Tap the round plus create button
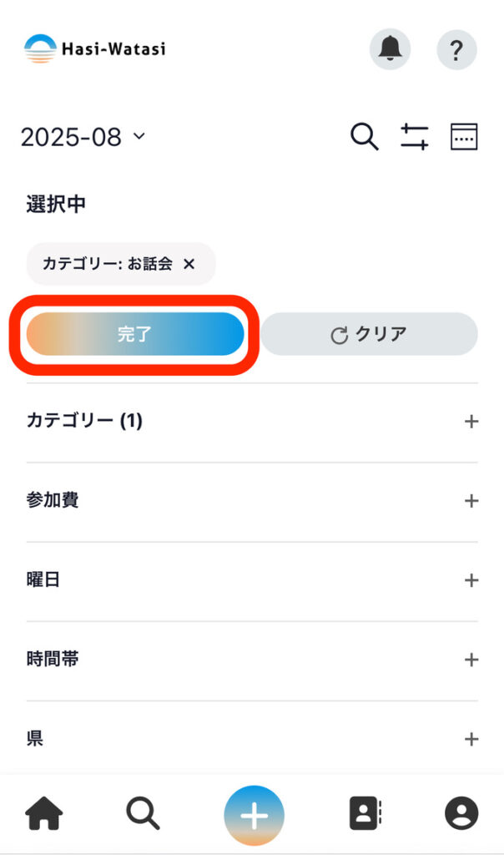Screen dimensions: 504x855 click(254, 815)
